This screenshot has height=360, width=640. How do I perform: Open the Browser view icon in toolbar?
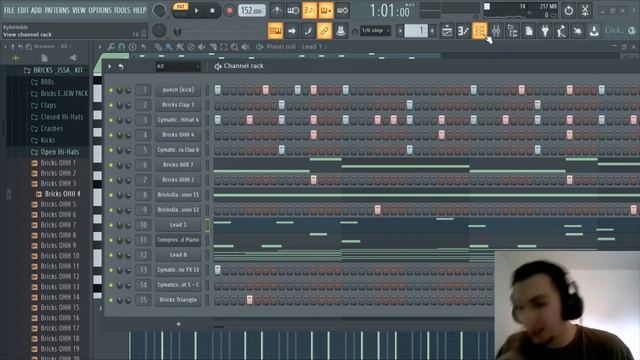pyautogui.click(x=512, y=31)
